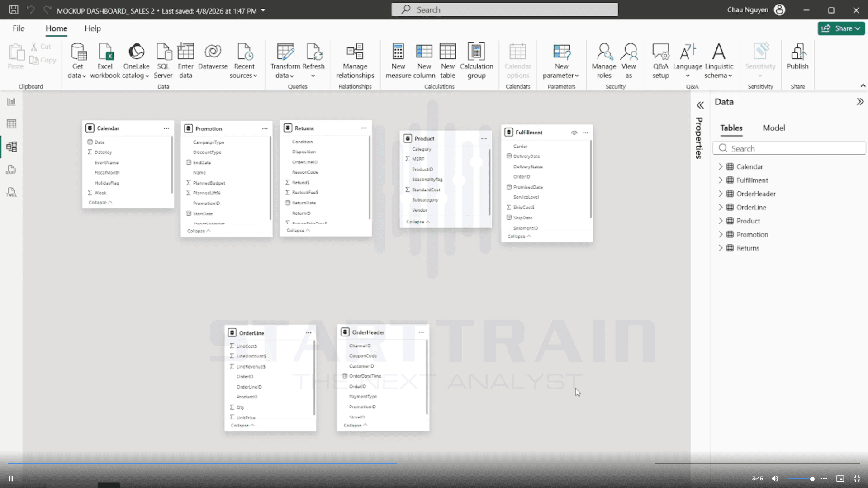
Task: Launch Q&A setup
Action: click(x=660, y=61)
